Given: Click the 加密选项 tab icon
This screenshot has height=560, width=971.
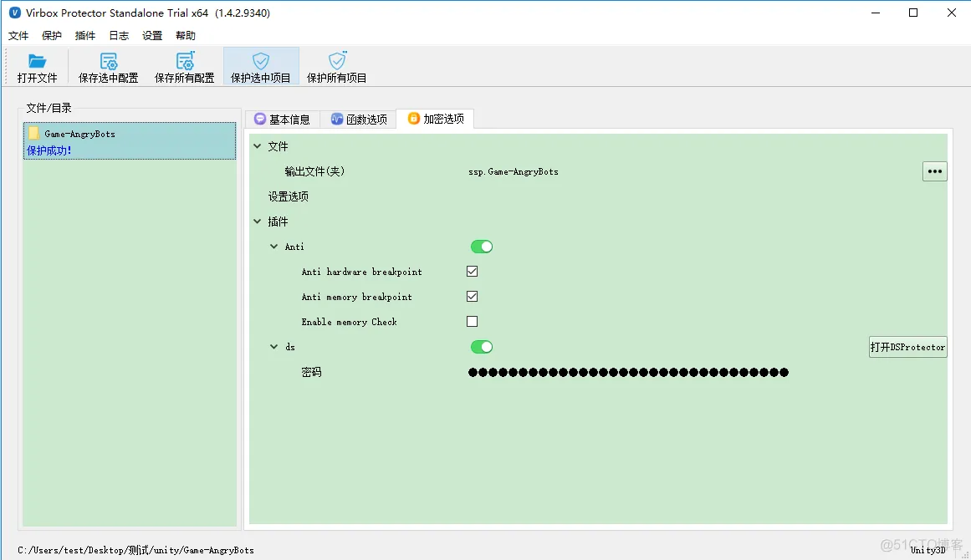Looking at the screenshot, I should 414,118.
